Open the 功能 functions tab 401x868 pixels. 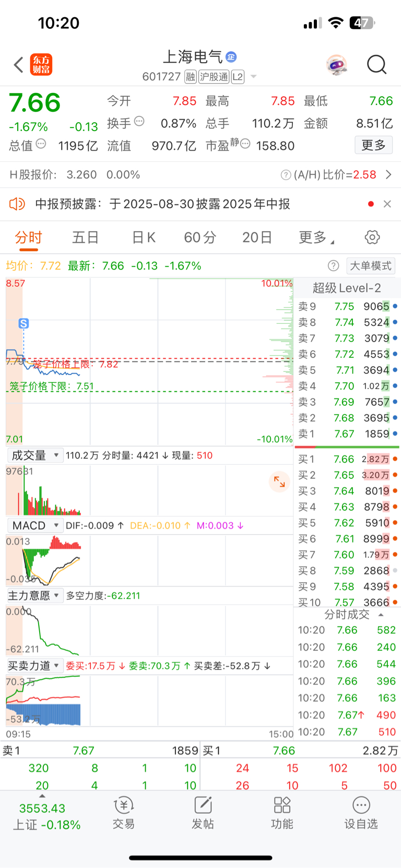click(x=282, y=814)
